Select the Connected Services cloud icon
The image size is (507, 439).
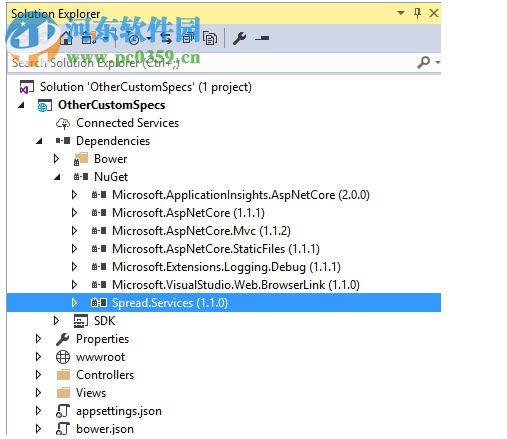coord(63,123)
